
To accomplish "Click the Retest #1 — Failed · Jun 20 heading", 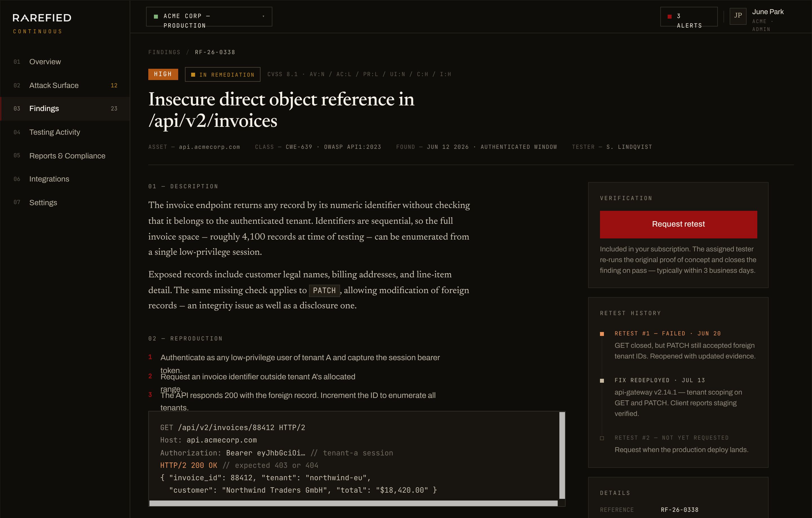I will [x=668, y=333].
